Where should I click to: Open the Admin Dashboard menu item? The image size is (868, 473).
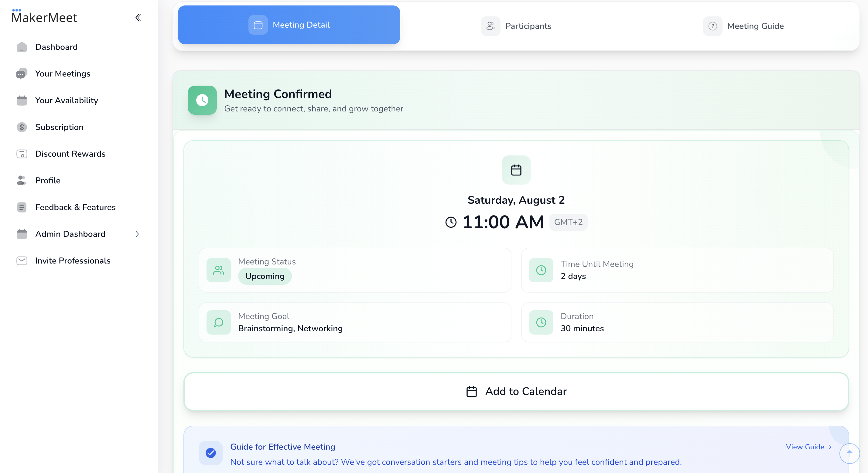pyautogui.click(x=70, y=234)
